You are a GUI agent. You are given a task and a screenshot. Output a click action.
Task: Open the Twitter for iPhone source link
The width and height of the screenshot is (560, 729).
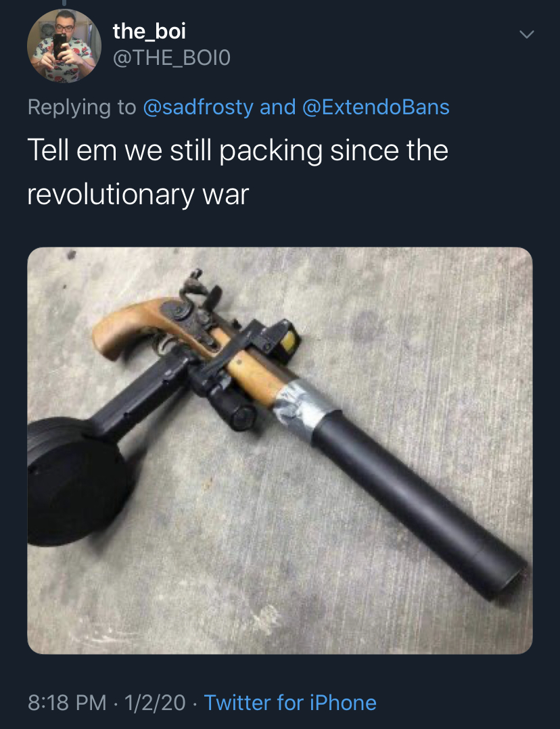[x=290, y=703]
